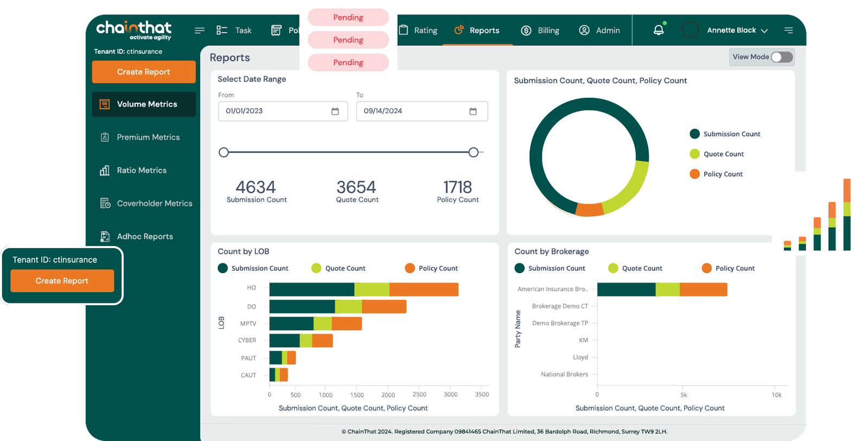Click the Admin user icon

(584, 30)
